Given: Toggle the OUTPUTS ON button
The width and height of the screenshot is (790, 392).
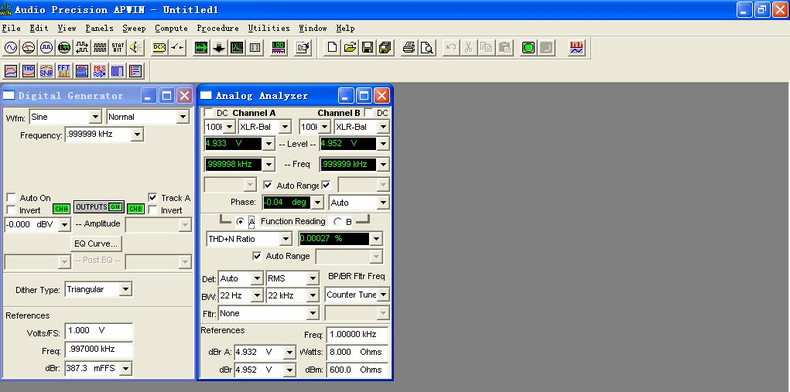Looking at the screenshot, I should tap(99, 207).
